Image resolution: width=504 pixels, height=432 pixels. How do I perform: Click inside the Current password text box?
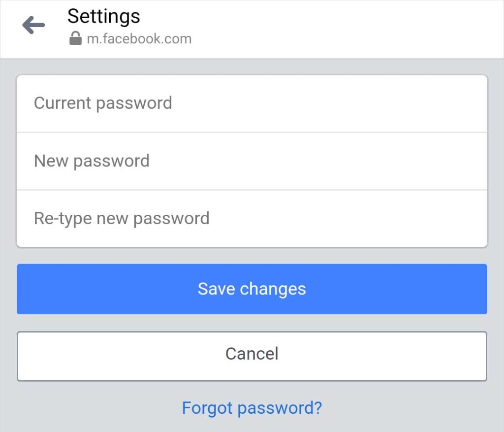tap(252, 103)
